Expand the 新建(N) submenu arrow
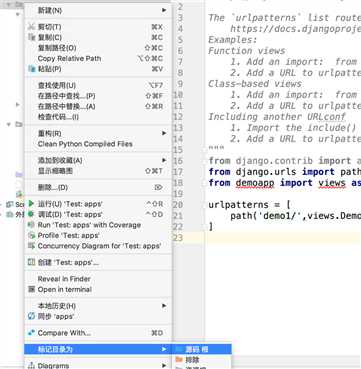The image size is (361, 369). pos(164,11)
